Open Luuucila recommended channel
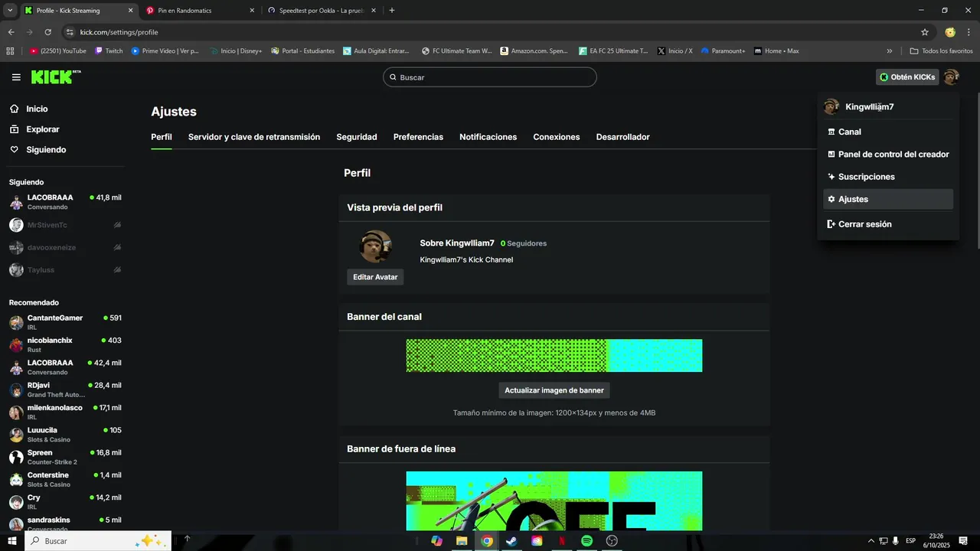980x551 pixels. pos(65,435)
